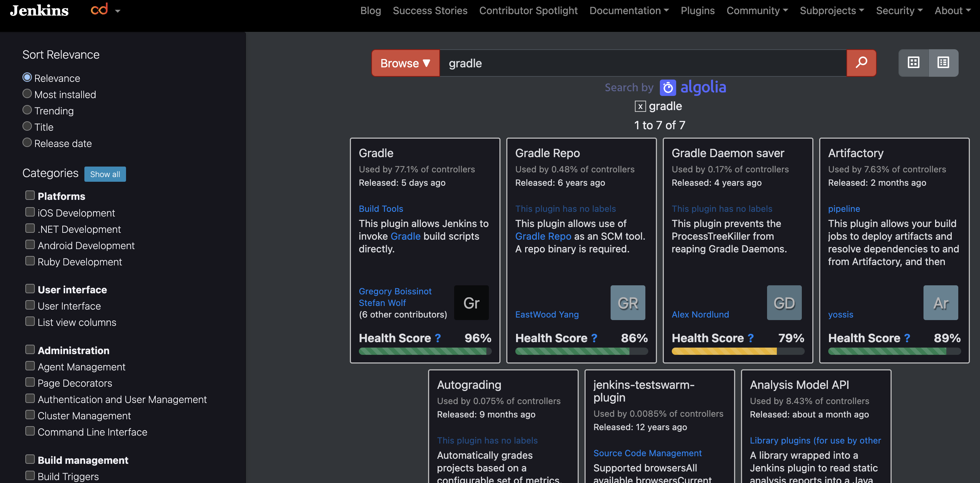
Task: Switch to list view icon
Action: click(x=943, y=63)
